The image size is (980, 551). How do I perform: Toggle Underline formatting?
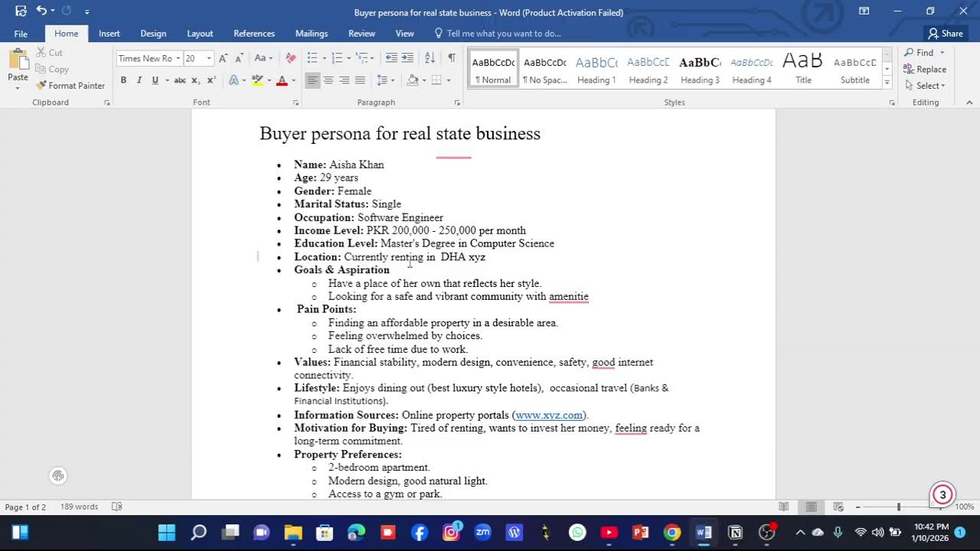point(155,80)
